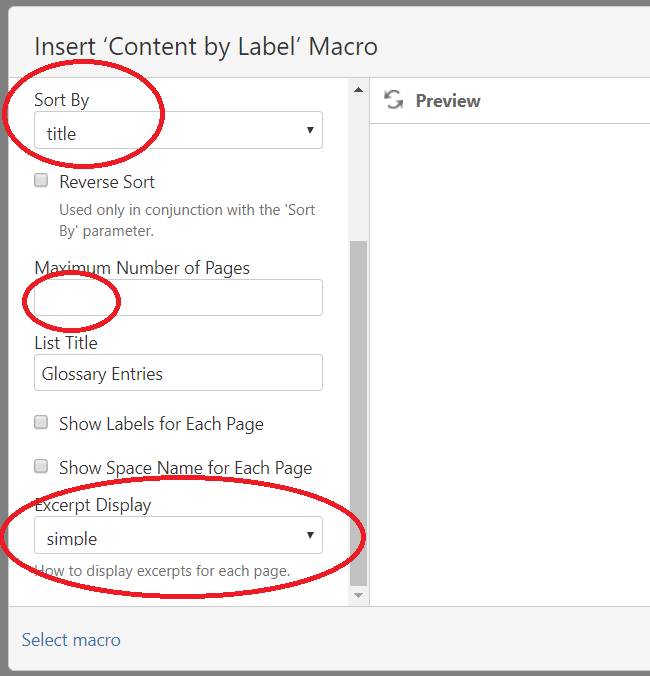Screen dimensions: 650x676
Task: Click the scrollbar down arrow
Action: (358, 596)
